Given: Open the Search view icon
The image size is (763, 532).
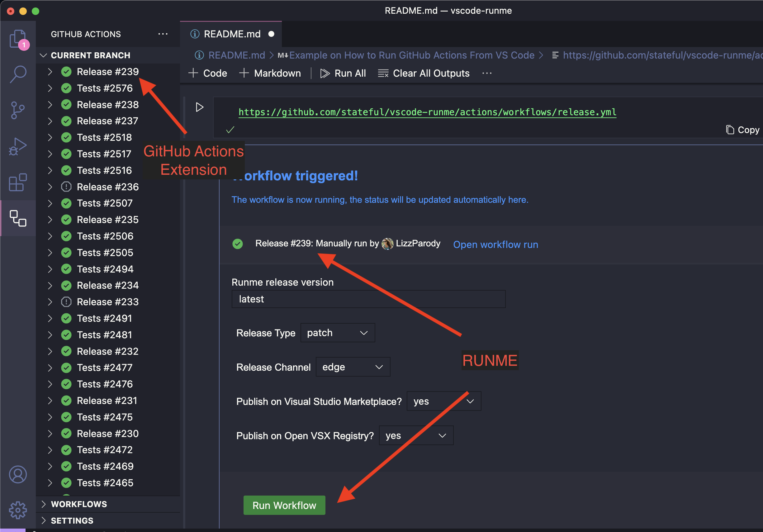Looking at the screenshot, I should [18, 74].
